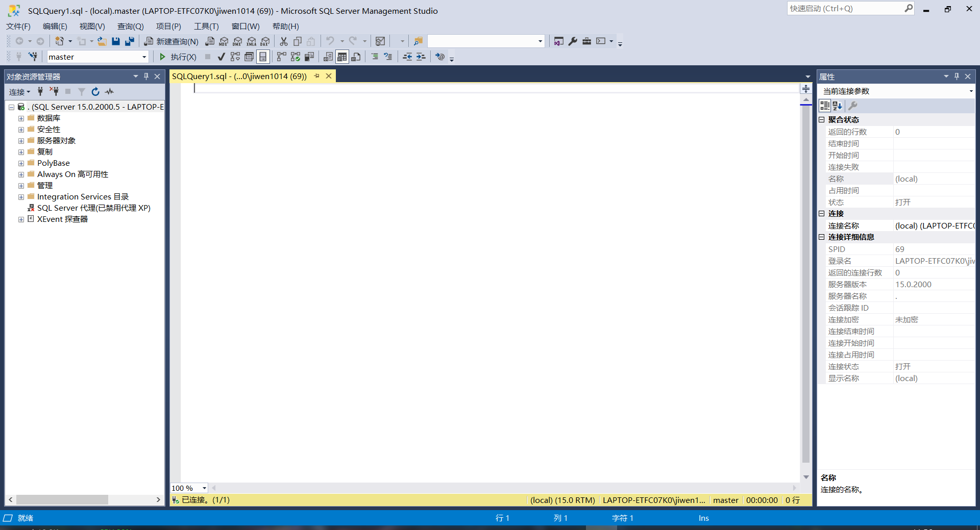Select the Always On 高可用性 tree item
The image size is (980, 530).
tap(72, 174)
